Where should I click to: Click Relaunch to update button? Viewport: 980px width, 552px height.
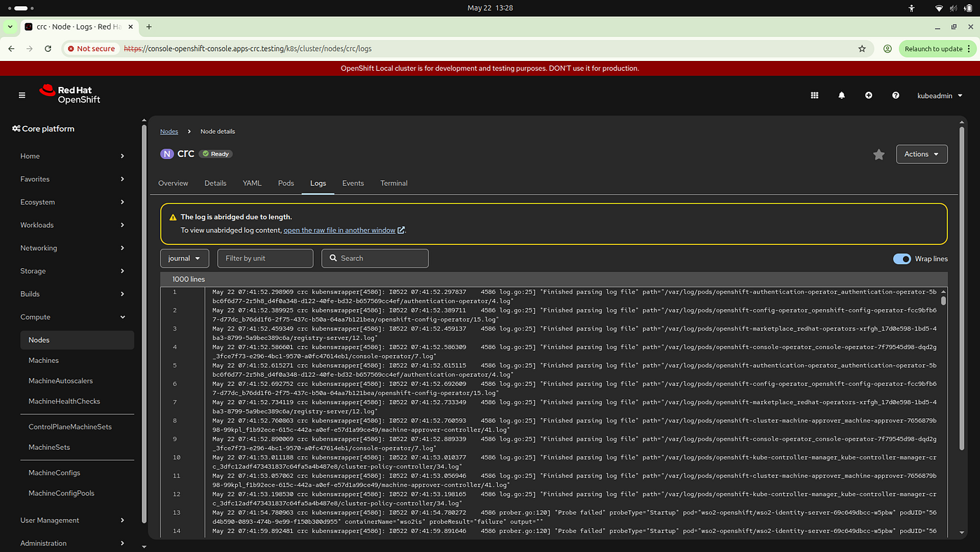pos(933,49)
